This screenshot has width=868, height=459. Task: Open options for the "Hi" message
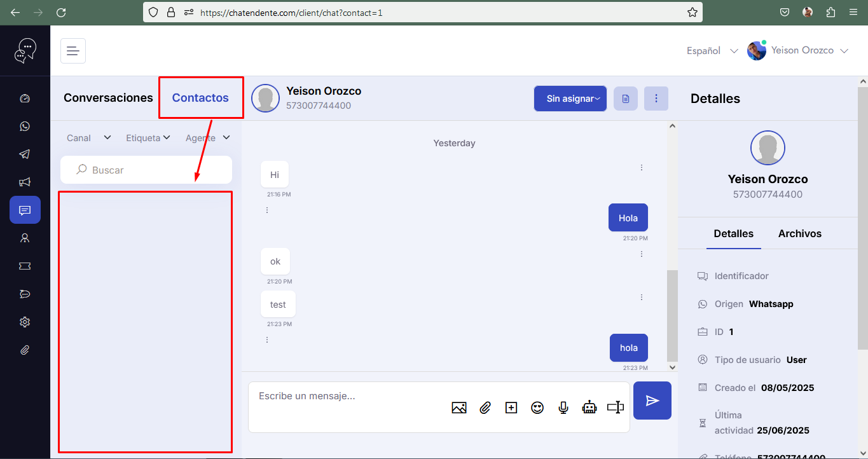click(642, 168)
